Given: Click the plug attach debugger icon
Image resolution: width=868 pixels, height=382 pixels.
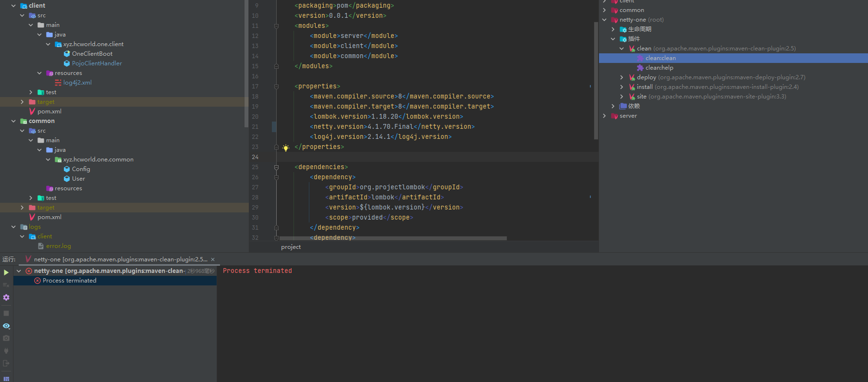Looking at the screenshot, I should [x=6, y=351].
